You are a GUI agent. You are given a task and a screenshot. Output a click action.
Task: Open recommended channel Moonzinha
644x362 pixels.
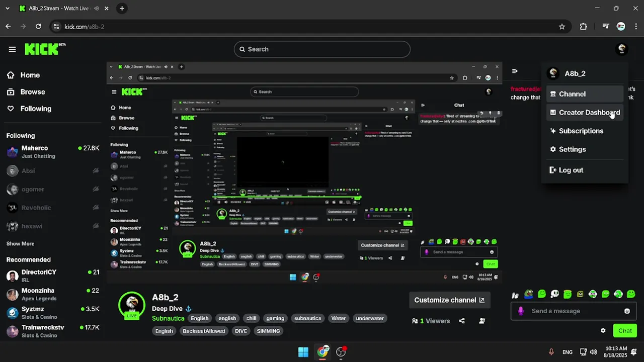point(53,294)
